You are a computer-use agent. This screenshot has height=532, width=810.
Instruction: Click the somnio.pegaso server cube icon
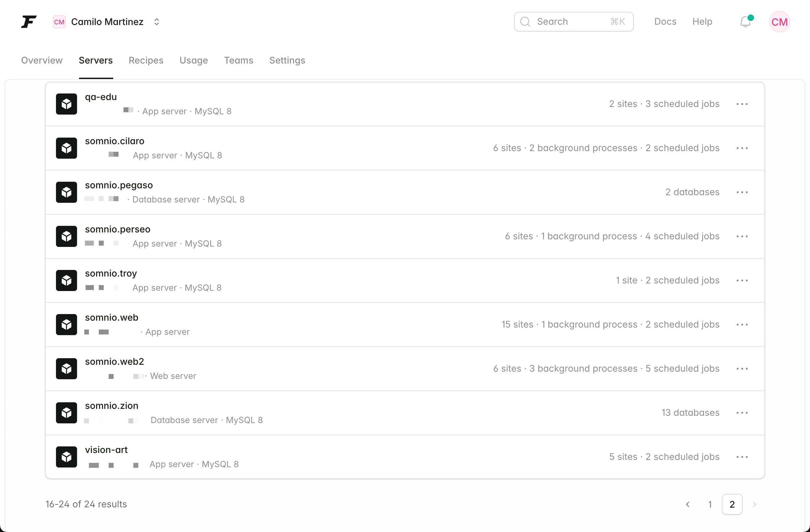coord(67,192)
